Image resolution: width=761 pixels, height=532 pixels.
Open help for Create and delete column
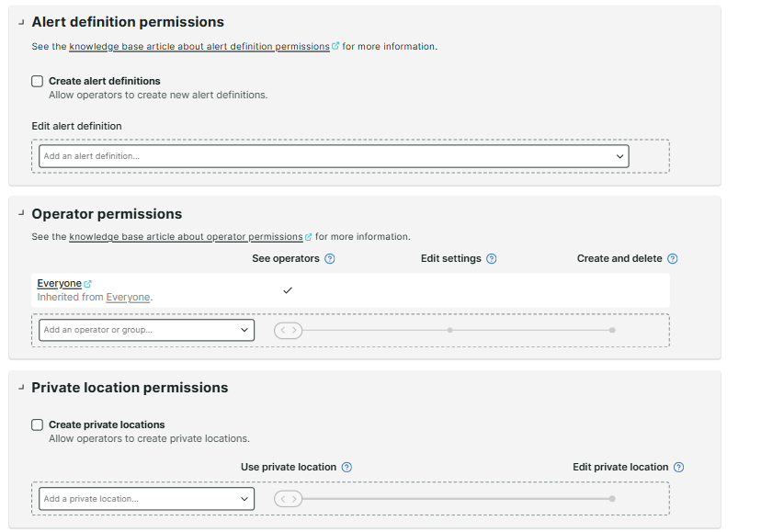point(673,258)
